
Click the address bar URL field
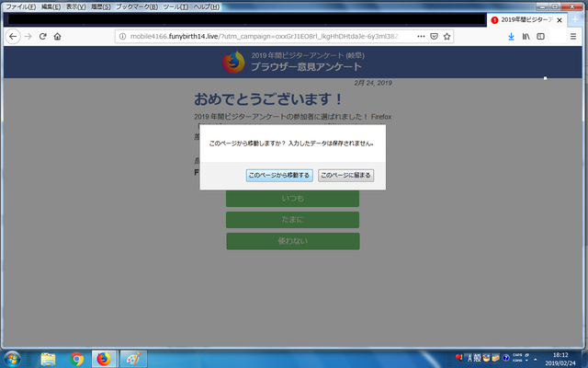pos(266,36)
